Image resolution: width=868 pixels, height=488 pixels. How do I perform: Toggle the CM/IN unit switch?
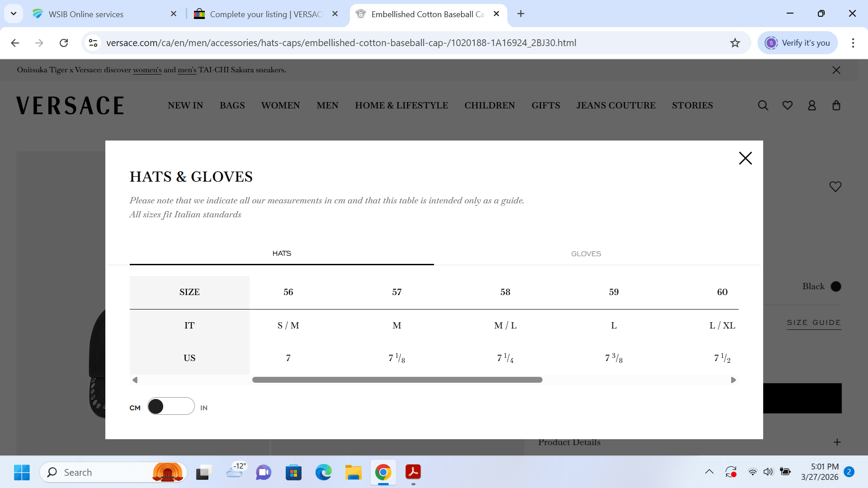[171, 406]
